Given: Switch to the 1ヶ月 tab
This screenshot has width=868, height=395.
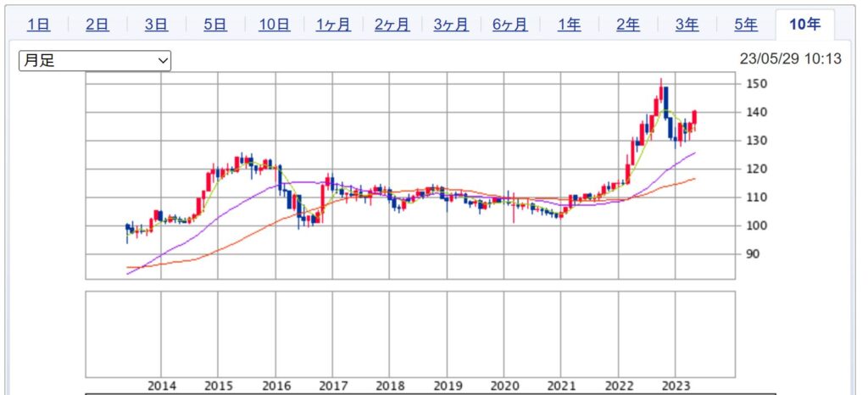Looking at the screenshot, I should tap(333, 25).
